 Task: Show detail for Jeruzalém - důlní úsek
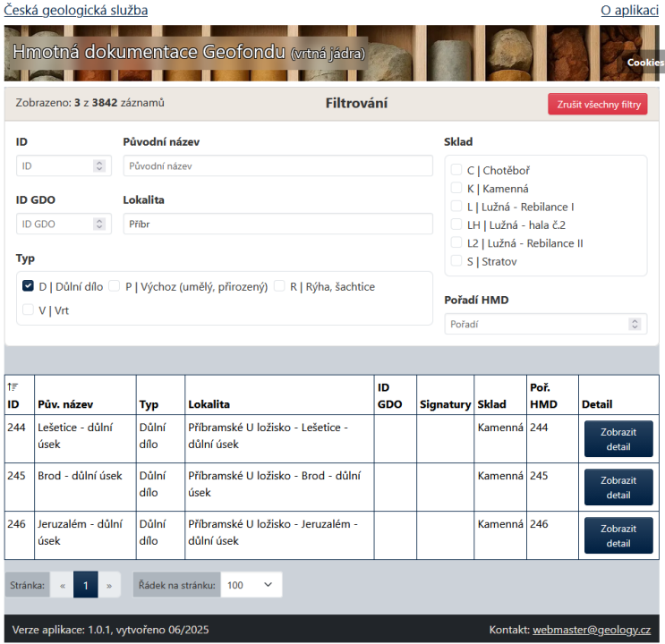[x=618, y=535]
